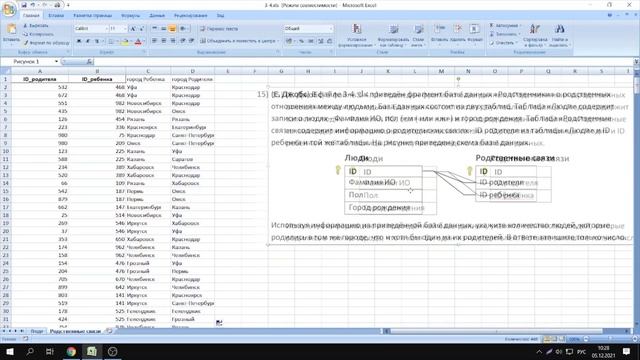Screen dimensions: 640x360
Task: Copy selection with Копировать
Action: pyautogui.click(x=38, y=34)
